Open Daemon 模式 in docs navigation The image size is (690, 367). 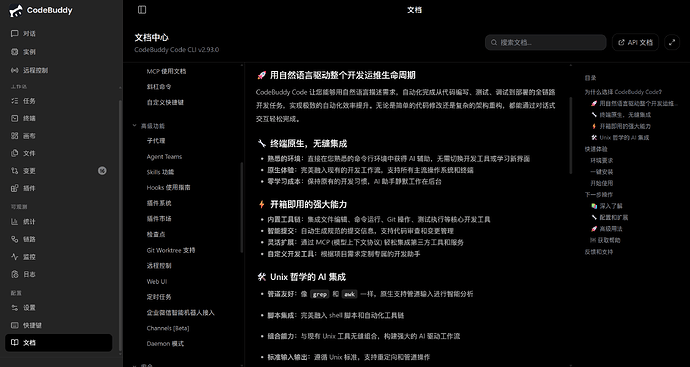[165, 344]
